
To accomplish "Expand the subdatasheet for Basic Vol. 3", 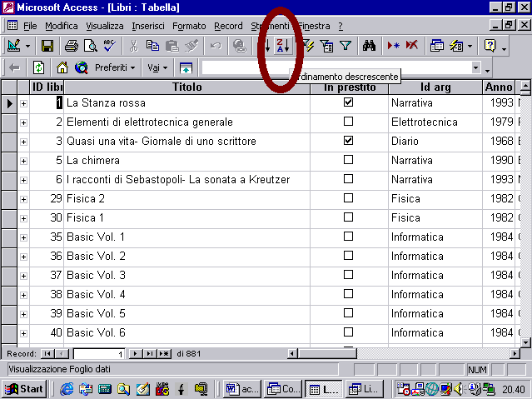I will pyautogui.click(x=23, y=276).
